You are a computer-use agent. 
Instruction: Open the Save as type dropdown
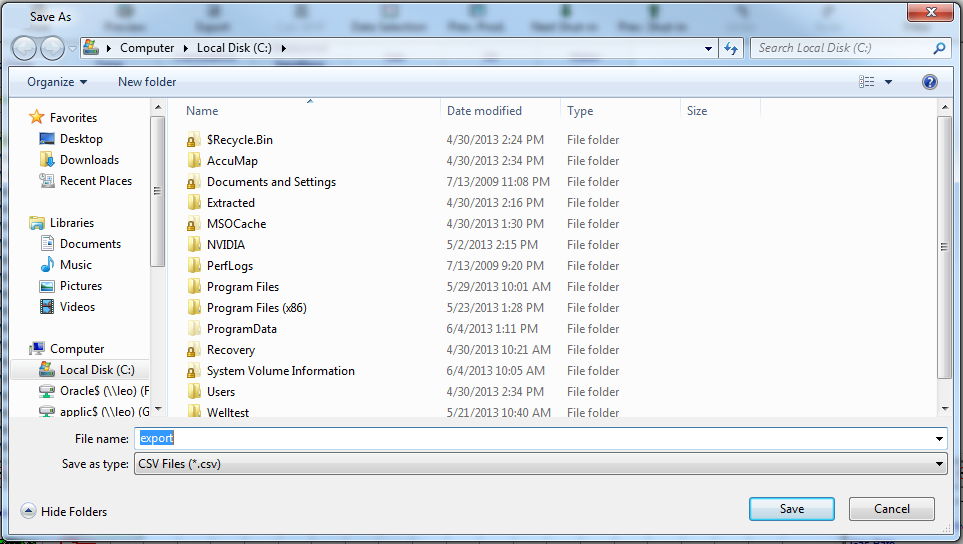[x=540, y=463]
